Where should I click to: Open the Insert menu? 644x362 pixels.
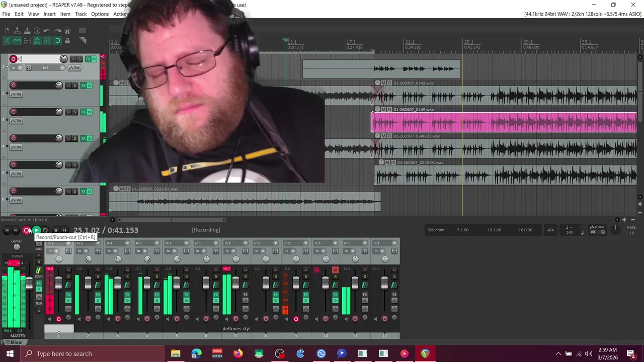49,14
